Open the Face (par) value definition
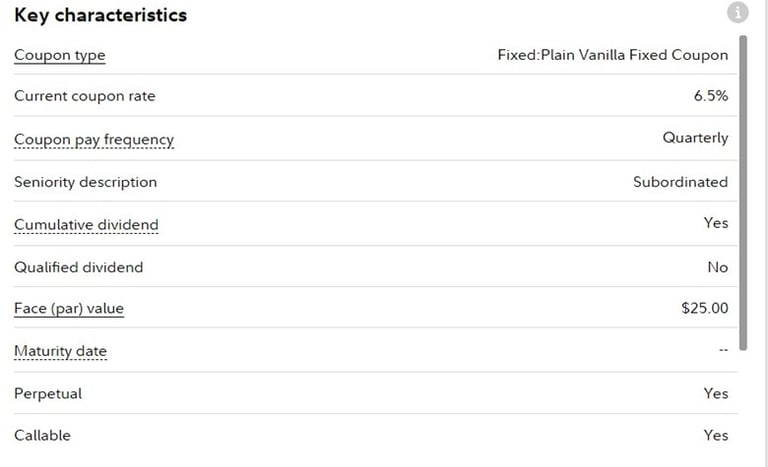Image resolution: width=768 pixels, height=467 pixels. point(69,308)
